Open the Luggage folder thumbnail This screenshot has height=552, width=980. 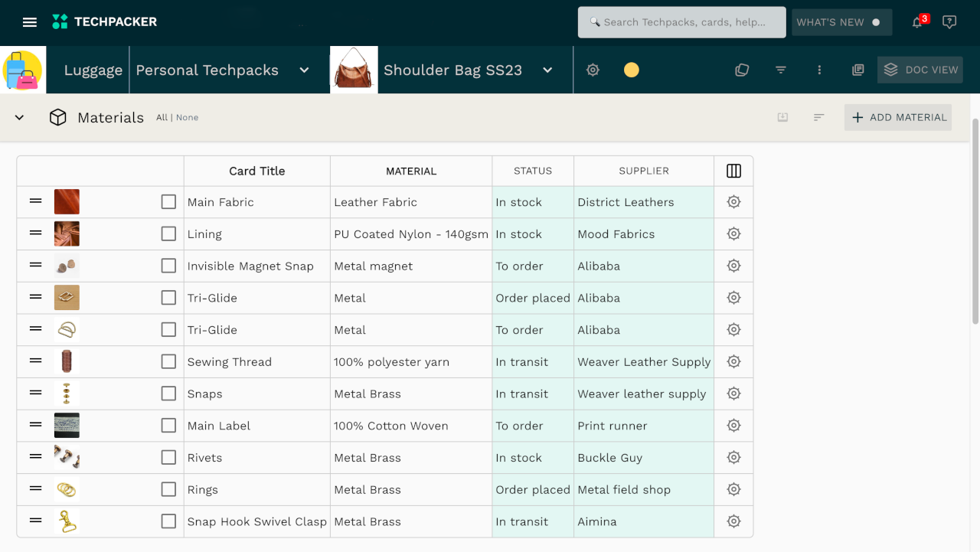(23, 70)
